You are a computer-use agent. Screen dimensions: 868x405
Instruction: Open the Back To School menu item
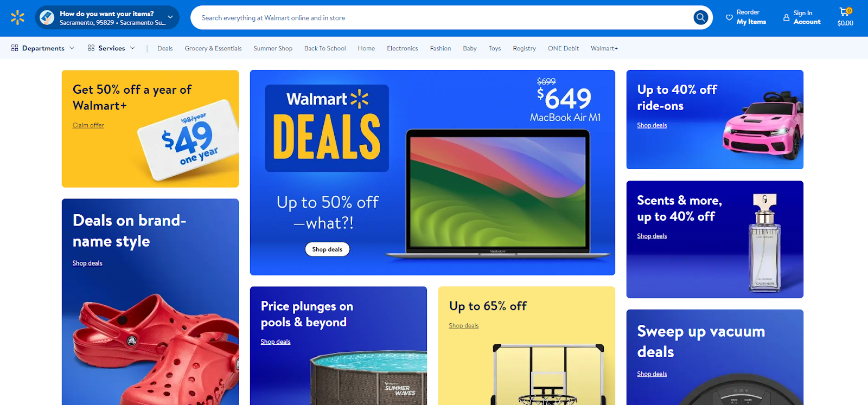point(325,48)
